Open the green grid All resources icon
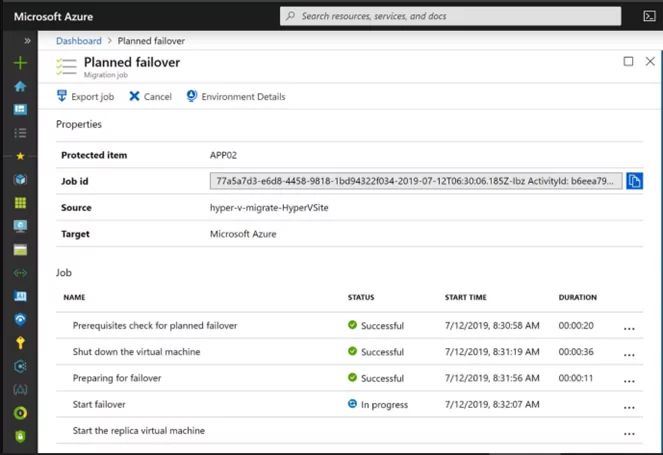 click(20, 203)
